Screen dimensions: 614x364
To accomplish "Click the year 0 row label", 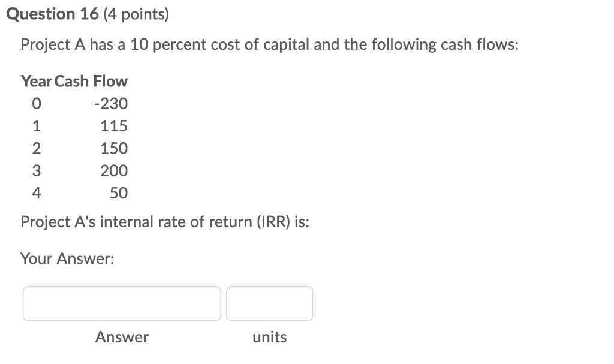I will pos(36,103).
